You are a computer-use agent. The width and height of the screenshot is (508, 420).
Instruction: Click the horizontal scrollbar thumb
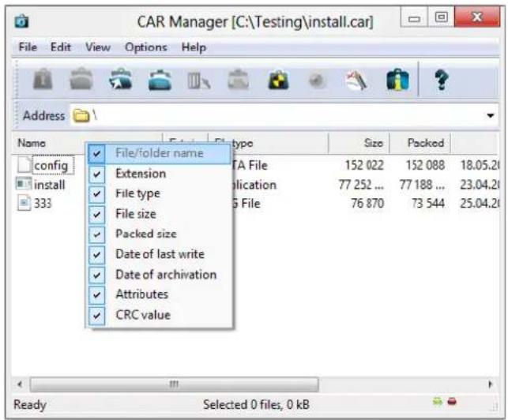(175, 384)
